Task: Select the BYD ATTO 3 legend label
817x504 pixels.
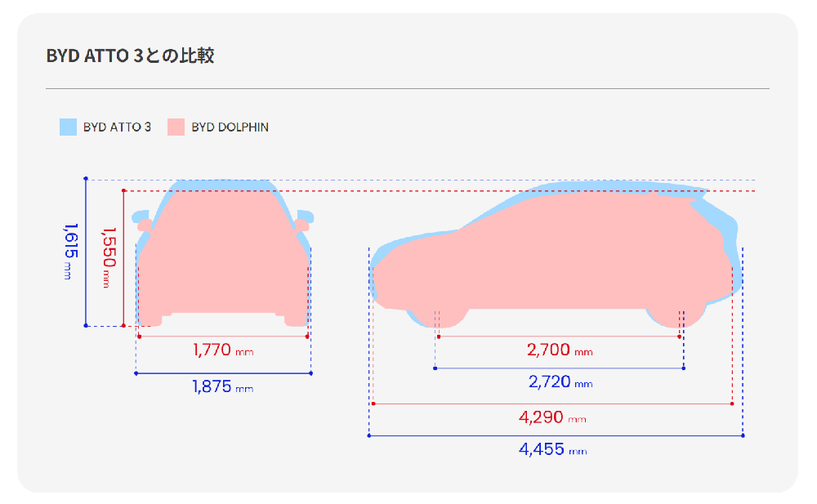Action: click(117, 127)
